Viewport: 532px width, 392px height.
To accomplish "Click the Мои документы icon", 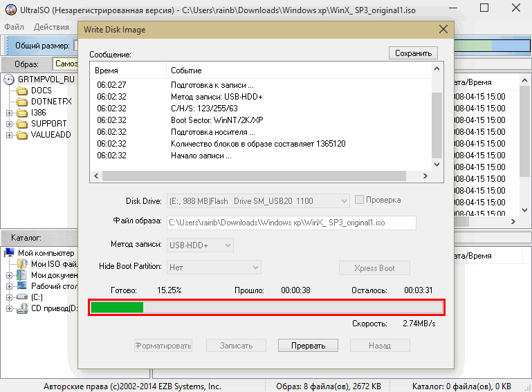I will 21,275.
